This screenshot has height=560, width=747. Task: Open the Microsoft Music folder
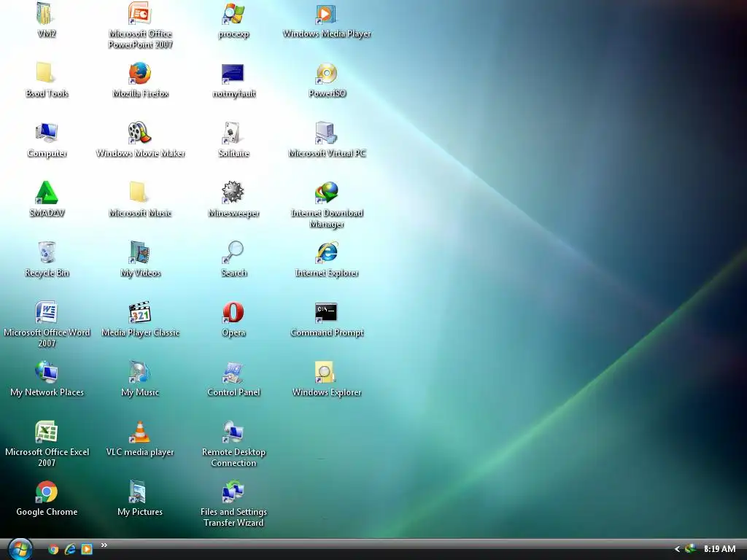140,192
